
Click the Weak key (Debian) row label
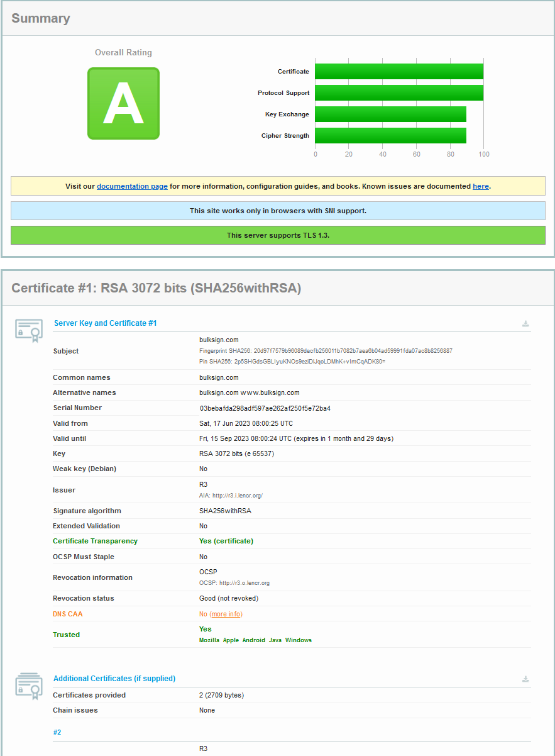pyautogui.click(x=84, y=469)
